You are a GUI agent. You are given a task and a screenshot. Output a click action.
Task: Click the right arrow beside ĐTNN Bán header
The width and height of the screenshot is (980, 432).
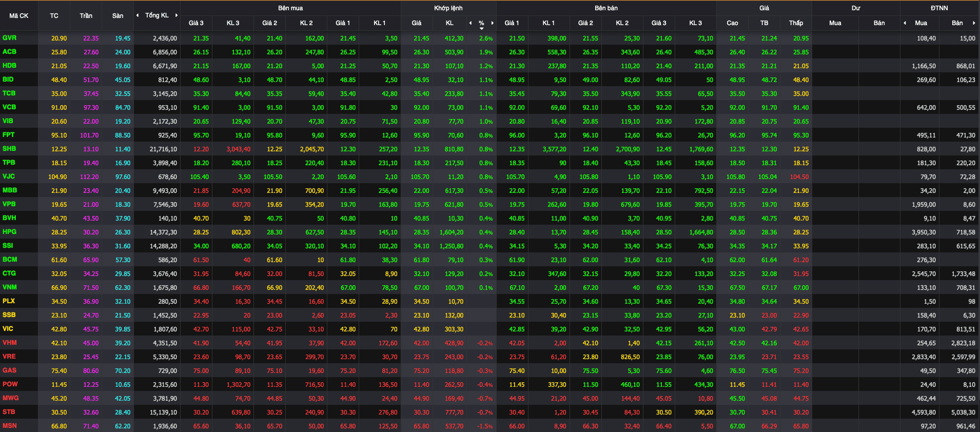point(974,23)
